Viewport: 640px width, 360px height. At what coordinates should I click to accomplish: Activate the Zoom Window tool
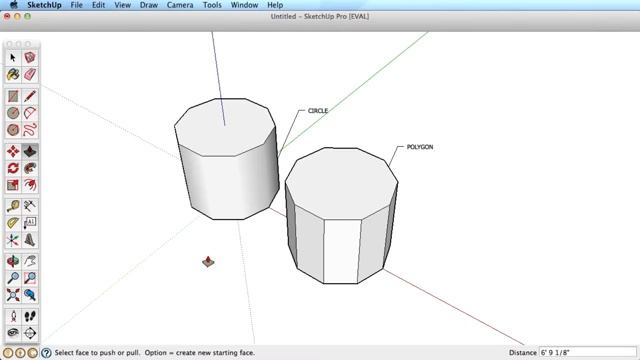pos(30,278)
